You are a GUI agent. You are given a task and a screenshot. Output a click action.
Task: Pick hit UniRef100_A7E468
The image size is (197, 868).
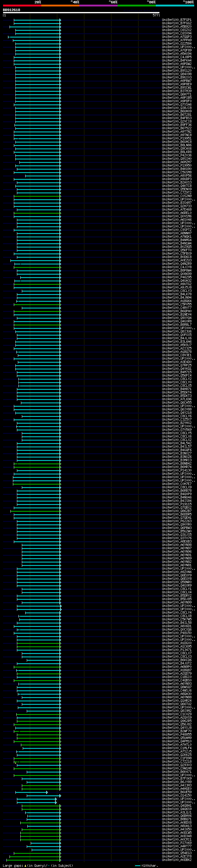176,210
